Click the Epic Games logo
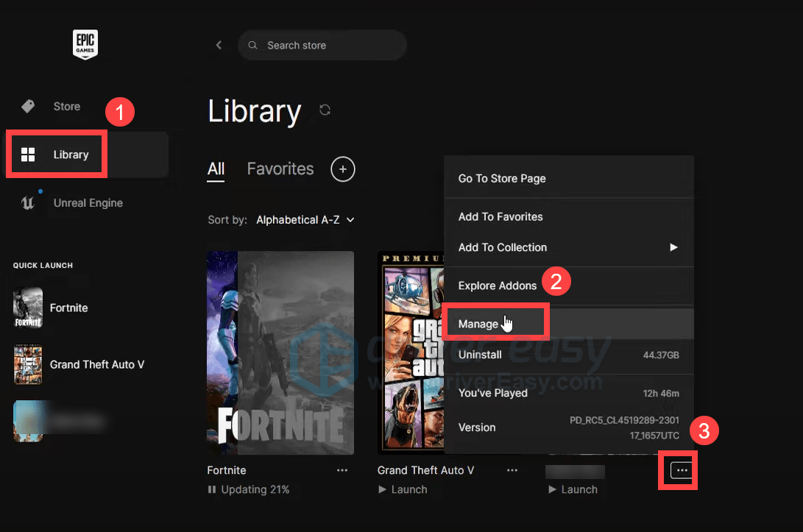803x532 pixels. pyautogui.click(x=85, y=45)
